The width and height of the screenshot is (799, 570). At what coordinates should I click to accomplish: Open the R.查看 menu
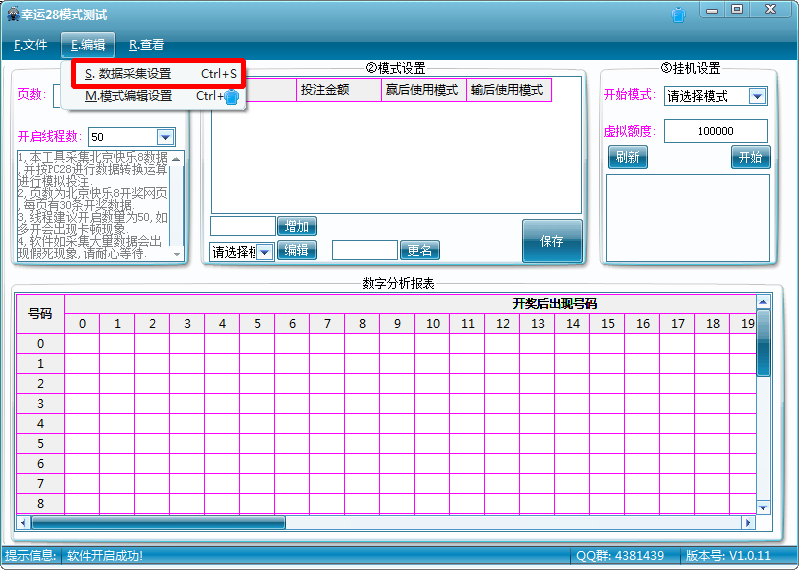coord(146,45)
